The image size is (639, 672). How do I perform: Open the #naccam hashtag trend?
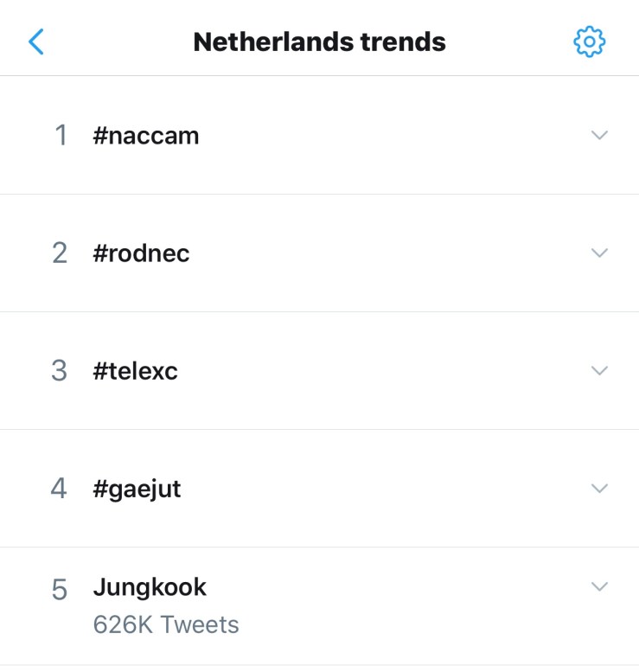click(146, 136)
